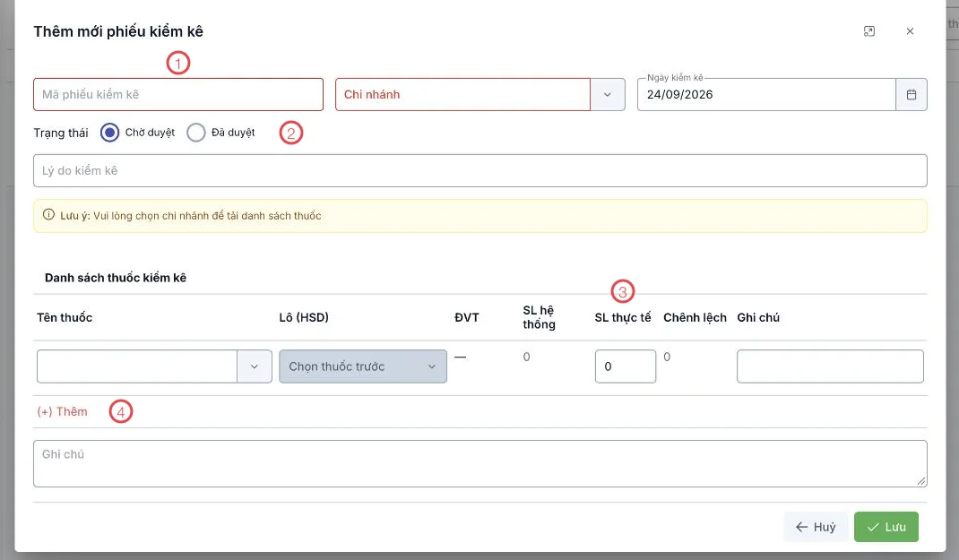Focus the SL thực tế quantity box
959x560 pixels.
click(625, 366)
